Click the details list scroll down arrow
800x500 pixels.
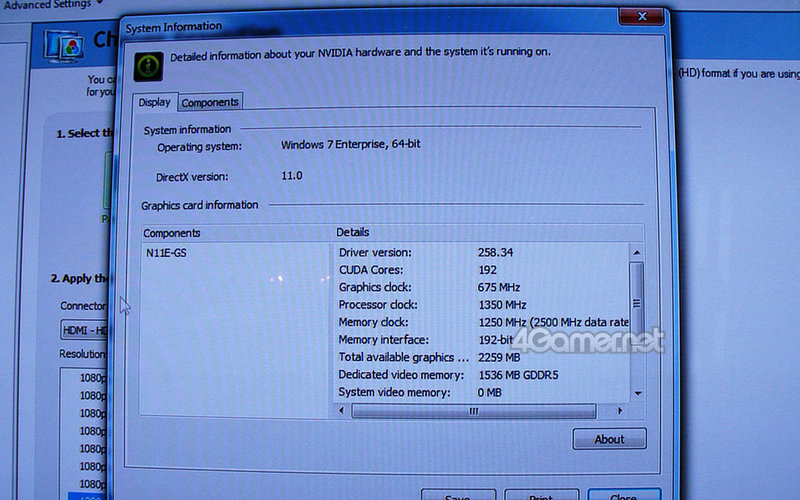(x=637, y=394)
